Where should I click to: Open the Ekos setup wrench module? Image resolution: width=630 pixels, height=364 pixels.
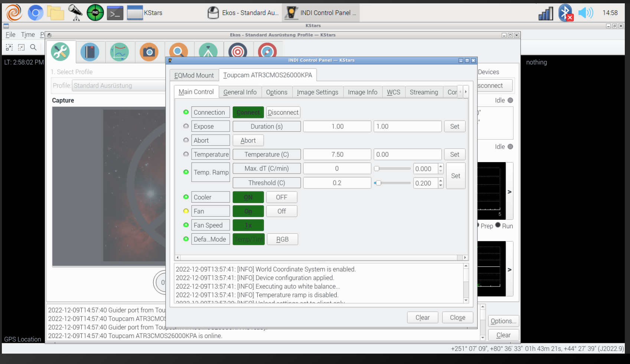pyautogui.click(x=61, y=52)
